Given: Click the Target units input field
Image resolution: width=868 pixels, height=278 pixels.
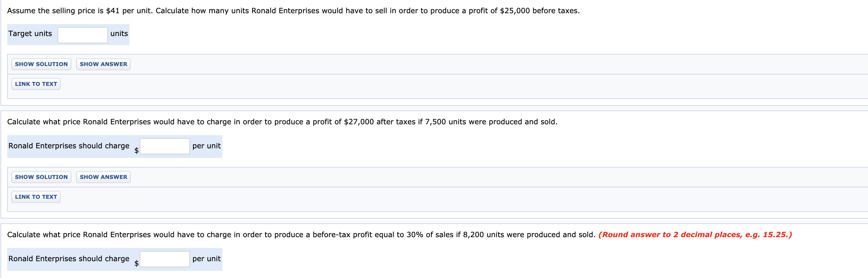Looking at the screenshot, I should pyautogui.click(x=82, y=35).
